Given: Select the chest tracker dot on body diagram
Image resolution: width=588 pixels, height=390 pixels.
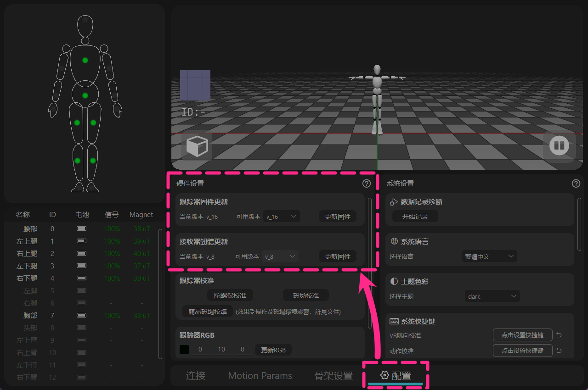Looking at the screenshot, I should 85,60.
